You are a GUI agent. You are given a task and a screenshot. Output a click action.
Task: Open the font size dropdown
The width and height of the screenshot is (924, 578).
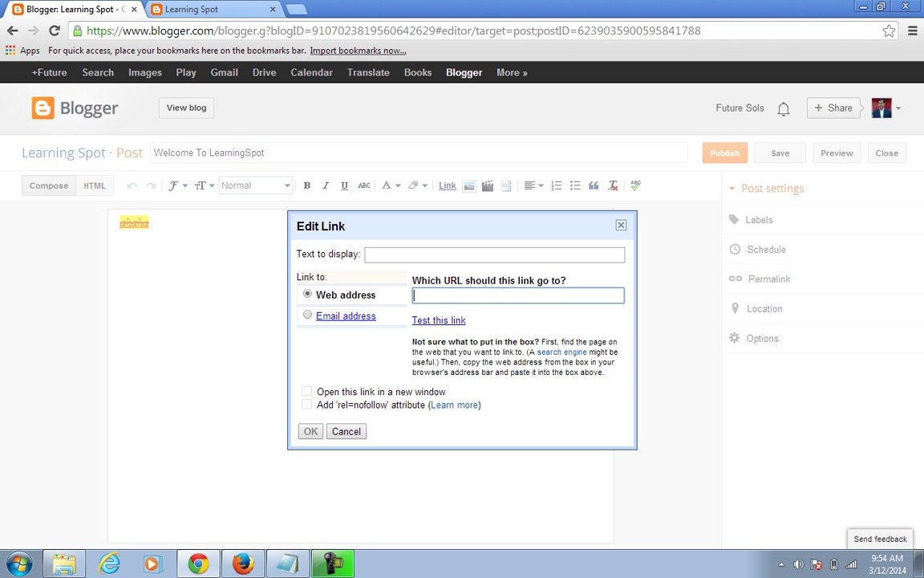[204, 185]
